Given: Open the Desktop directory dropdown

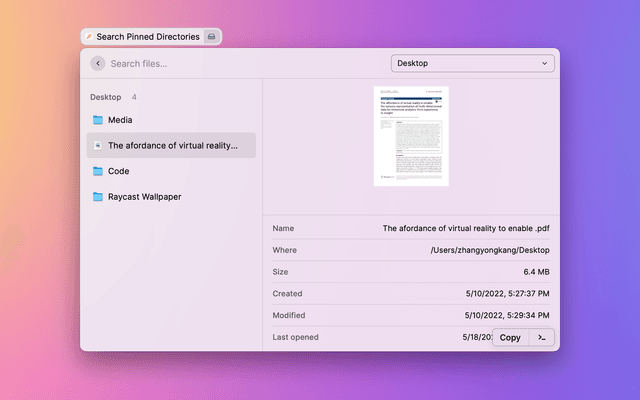Looking at the screenshot, I should pos(472,63).
